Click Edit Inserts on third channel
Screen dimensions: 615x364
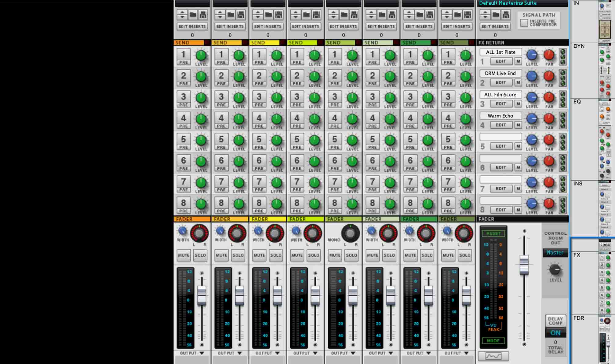(x=268, y=27)
